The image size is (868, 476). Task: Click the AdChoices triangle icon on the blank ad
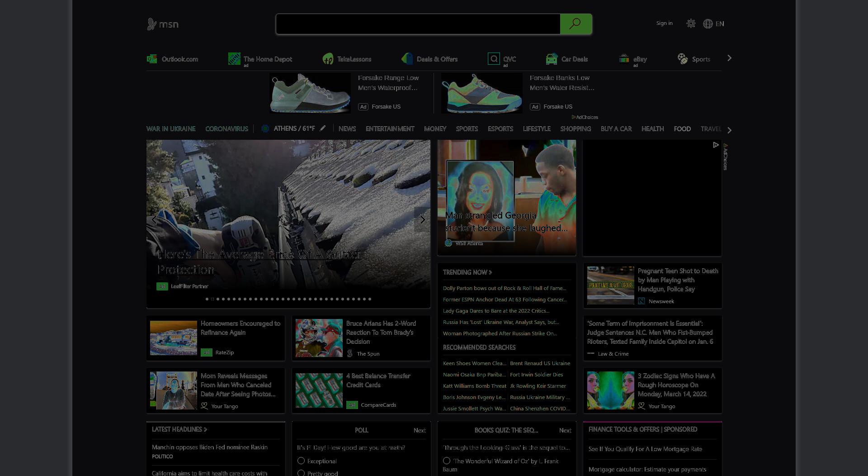[716, 145]
